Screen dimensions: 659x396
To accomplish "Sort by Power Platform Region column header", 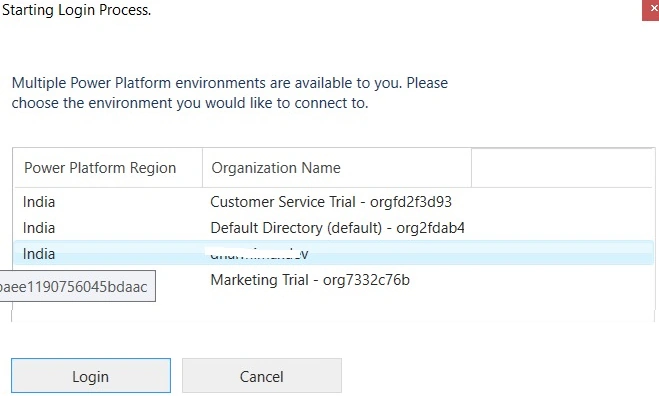I will (x=108, y=168).
